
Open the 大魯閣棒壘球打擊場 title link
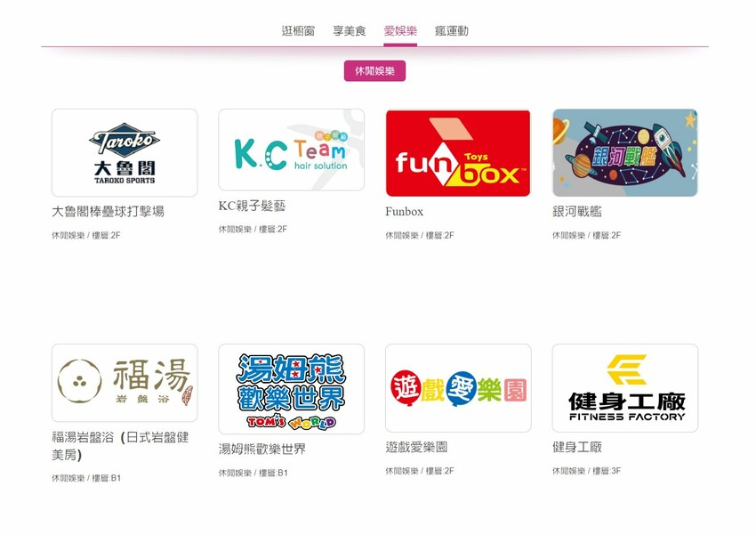tap(108, 211)
